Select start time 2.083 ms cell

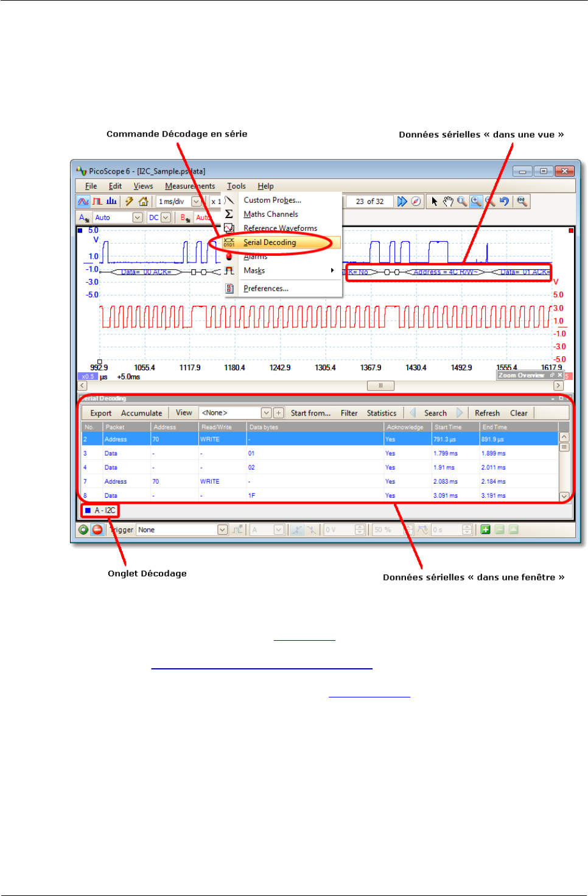[446, 482]
